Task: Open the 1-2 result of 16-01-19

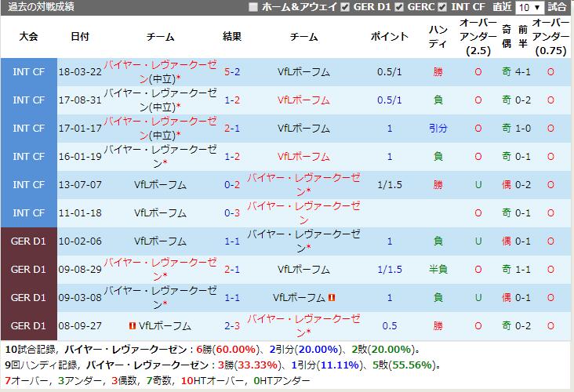Action: pyautogui.click(x=232, y=156)
